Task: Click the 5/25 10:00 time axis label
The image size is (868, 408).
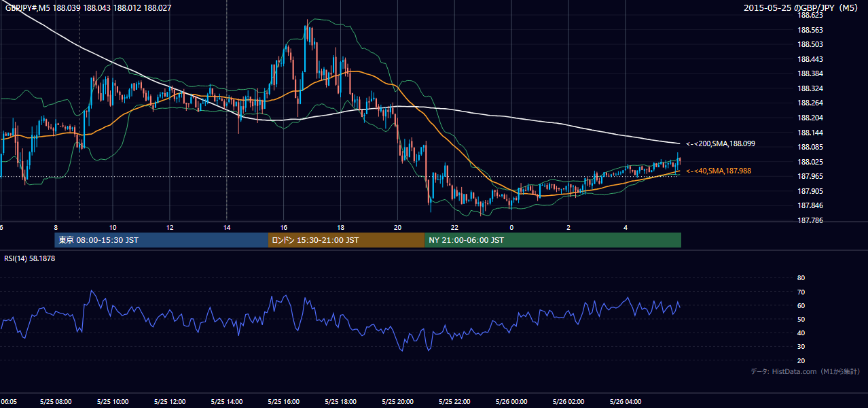Action: 113,402
